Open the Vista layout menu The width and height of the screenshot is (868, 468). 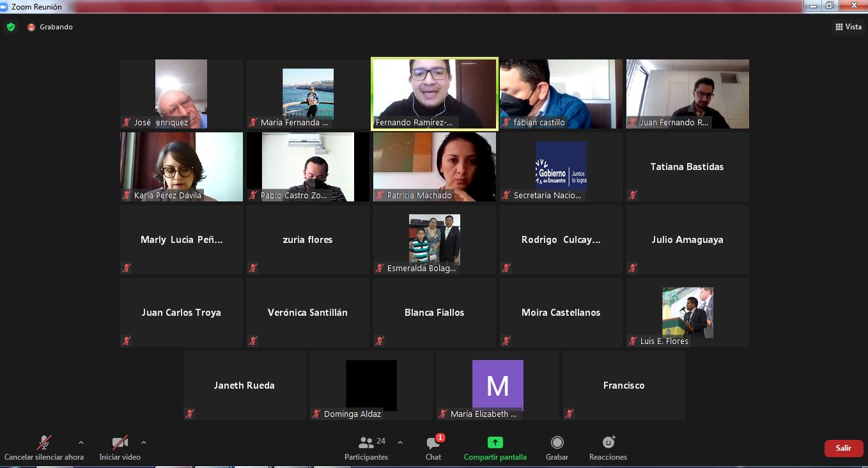[x=848, y=27]
